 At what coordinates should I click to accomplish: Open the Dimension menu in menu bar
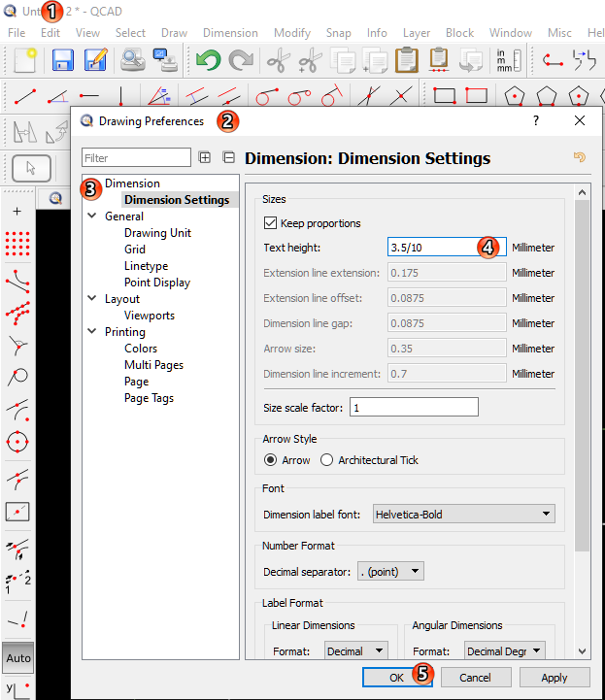[230, 32]
